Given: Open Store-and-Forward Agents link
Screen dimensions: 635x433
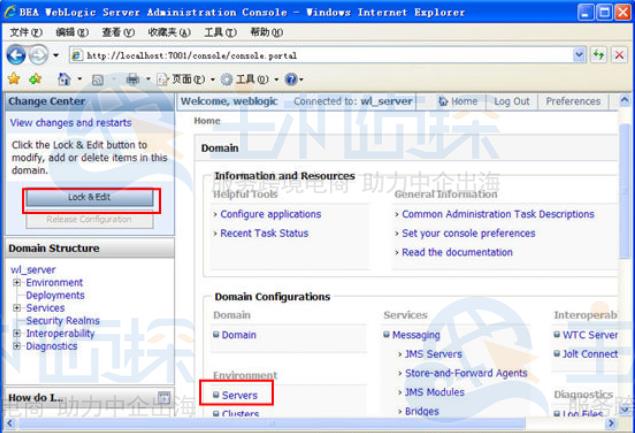Looking at the screenshot, I should pos(466,373).
